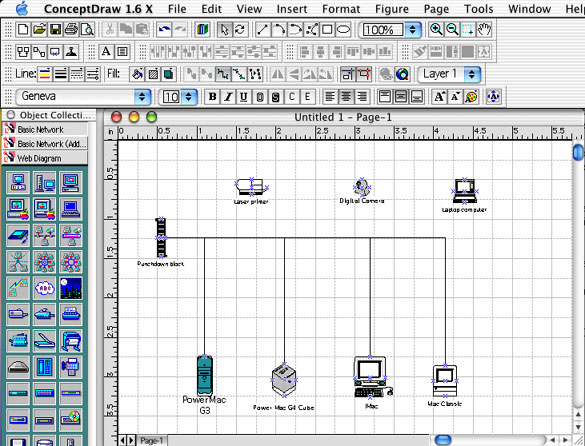
Task: Pick the CD drive shape in library
Action: coord(71,420)
